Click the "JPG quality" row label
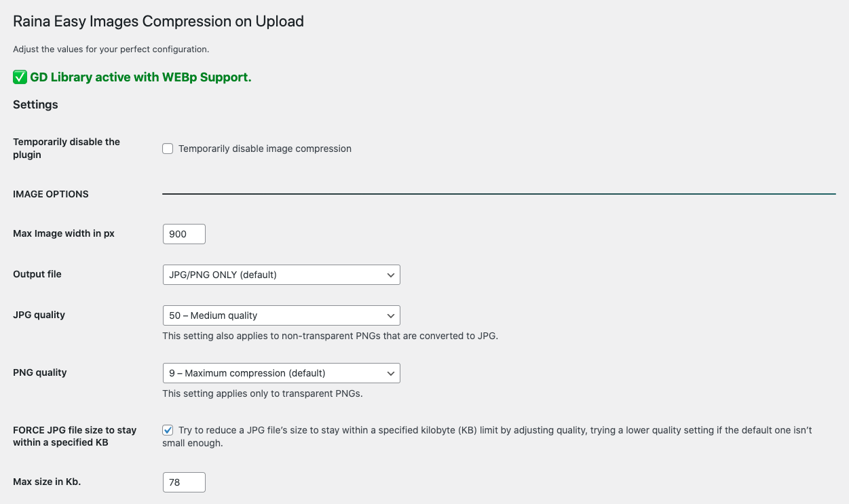The width and height of the screenshot is (849, 504). 39,315
